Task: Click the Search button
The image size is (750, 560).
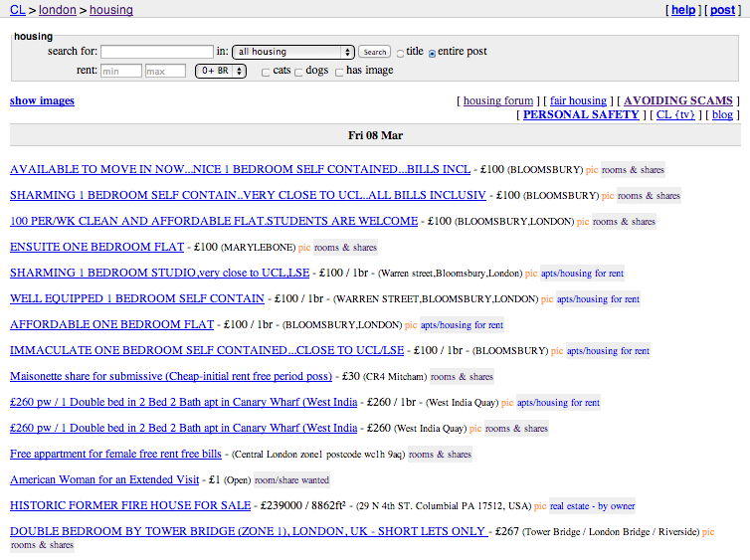Action: coord(374,52)
